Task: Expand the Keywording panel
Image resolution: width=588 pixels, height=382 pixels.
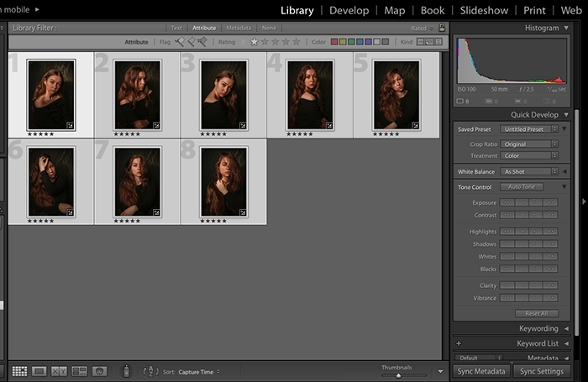Action: pos(566,328)
